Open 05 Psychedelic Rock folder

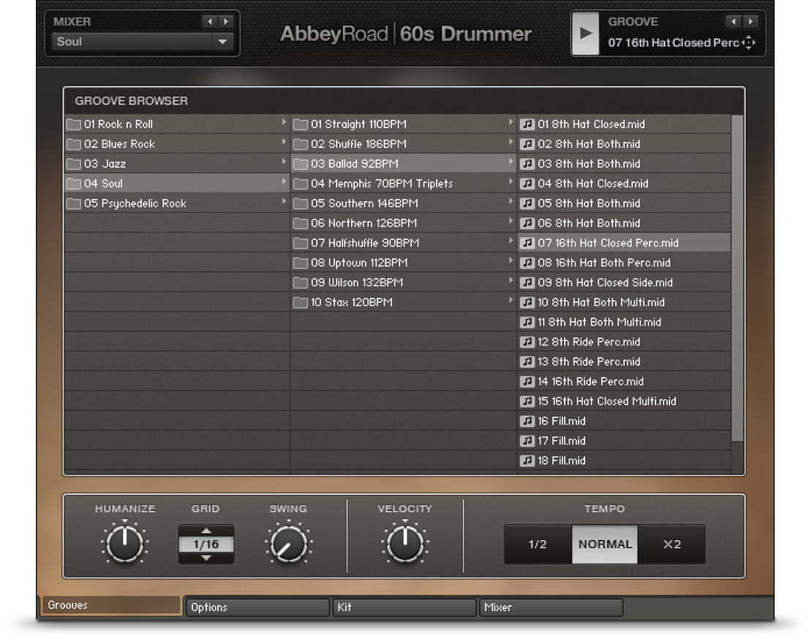point(176,203)
